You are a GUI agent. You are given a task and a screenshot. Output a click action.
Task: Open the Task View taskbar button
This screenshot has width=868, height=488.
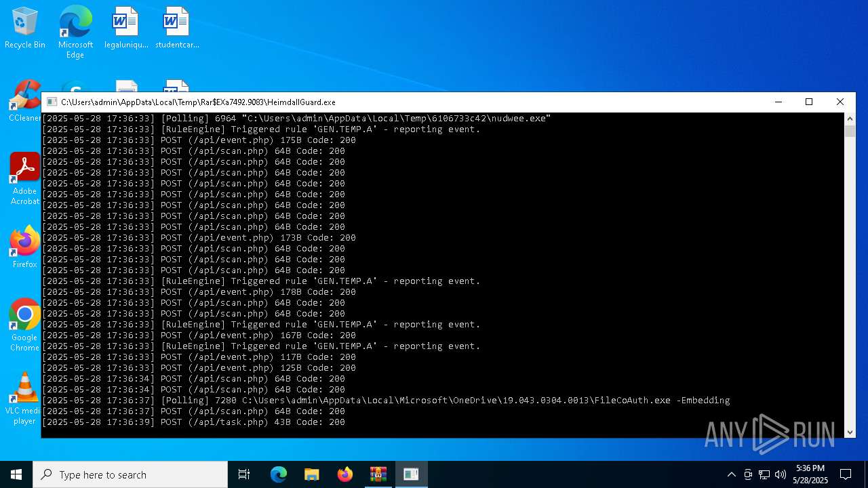[x=244, y=474]
